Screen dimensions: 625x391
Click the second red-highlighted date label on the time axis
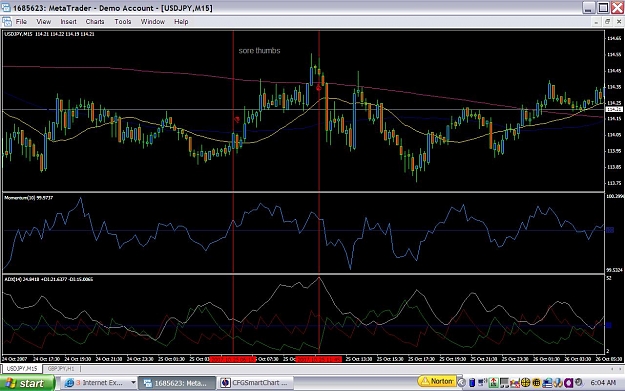coord(319,359)
